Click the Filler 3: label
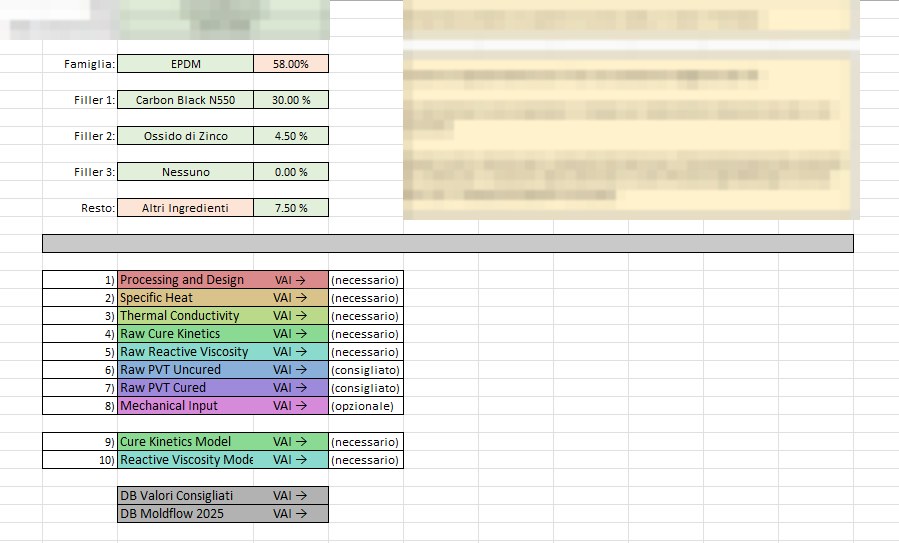 click(x=95, y=171)
